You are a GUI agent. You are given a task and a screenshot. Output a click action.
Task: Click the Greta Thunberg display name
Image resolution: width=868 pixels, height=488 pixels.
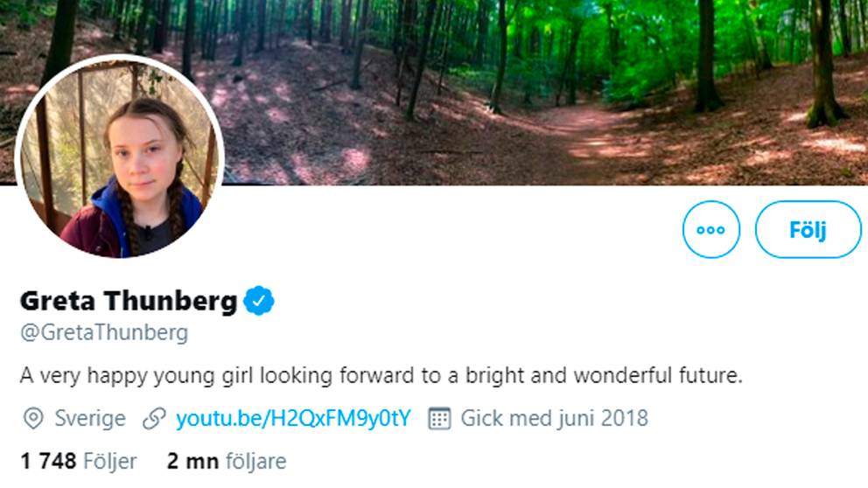[129, 302]
